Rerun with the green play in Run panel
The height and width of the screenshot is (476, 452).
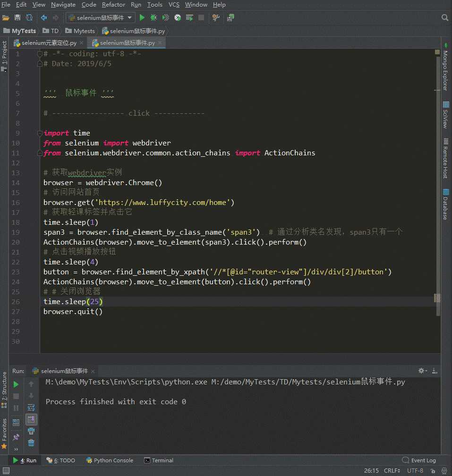click(x=16, y=384)
